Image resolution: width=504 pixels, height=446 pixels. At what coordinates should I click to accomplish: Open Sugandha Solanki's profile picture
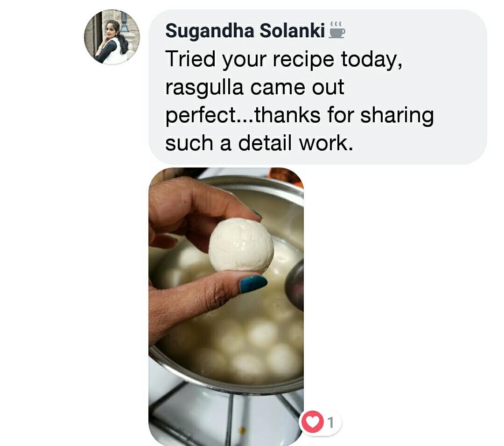(112, 37)
